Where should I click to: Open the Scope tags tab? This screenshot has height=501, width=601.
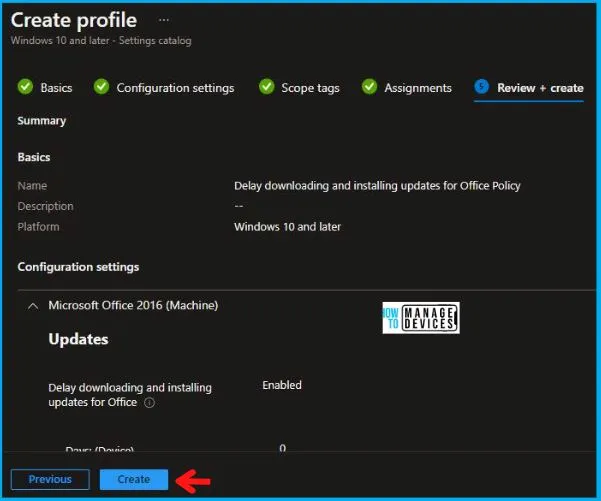[x=310, y=88]
